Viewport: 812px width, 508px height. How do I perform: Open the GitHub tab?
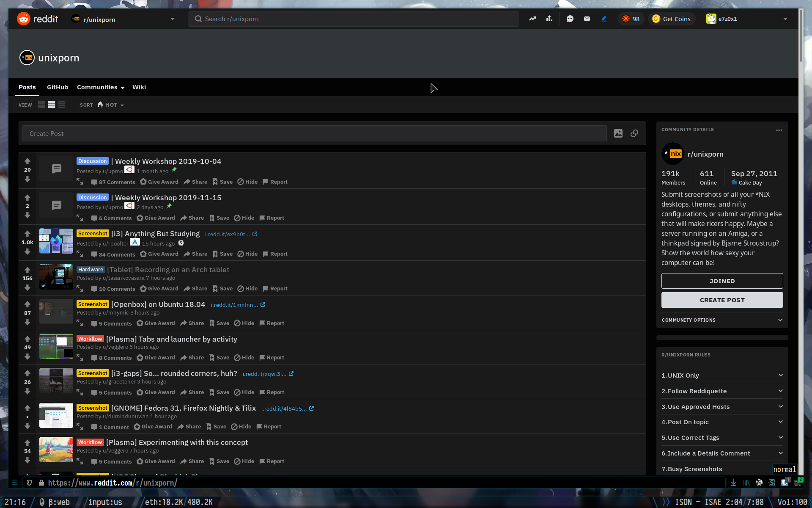pyautogui.click(x=58, y=87)
